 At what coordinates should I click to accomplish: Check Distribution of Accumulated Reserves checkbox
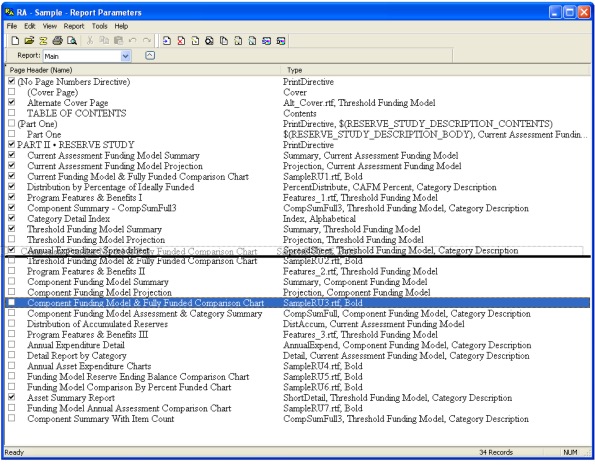[x=11, y=323]
